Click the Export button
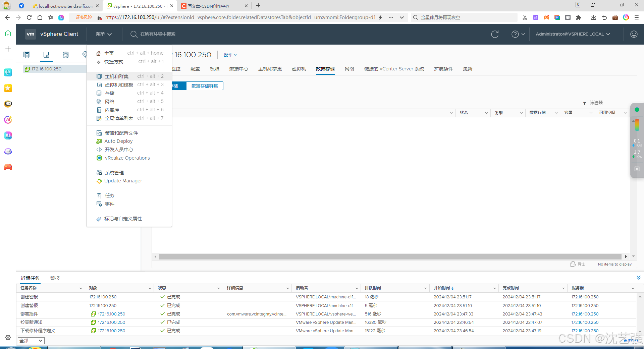The height and width of the screenshot is (349, 644). (x=578, y=264)
